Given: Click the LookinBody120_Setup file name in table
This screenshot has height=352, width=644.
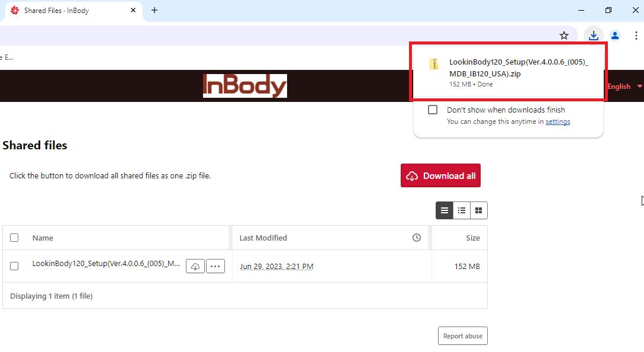Looking at the screenshot, I should (x=106, y=264).
